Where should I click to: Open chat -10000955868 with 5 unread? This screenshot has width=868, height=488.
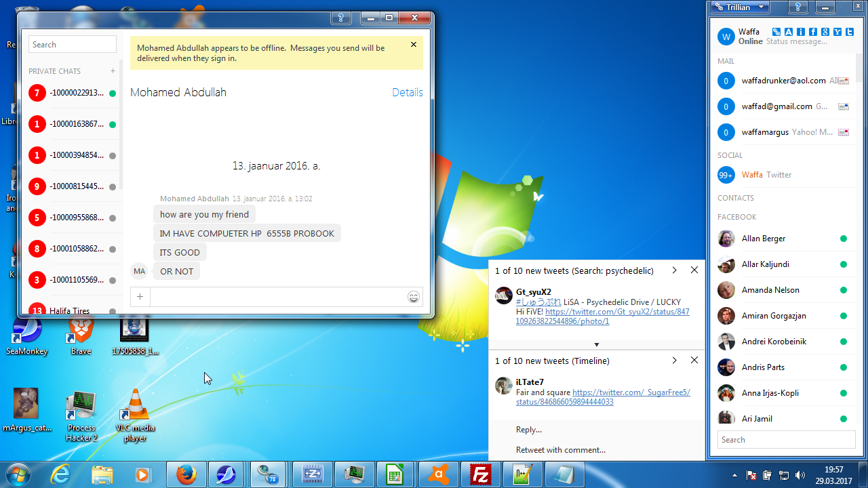(x=72, y=218)
